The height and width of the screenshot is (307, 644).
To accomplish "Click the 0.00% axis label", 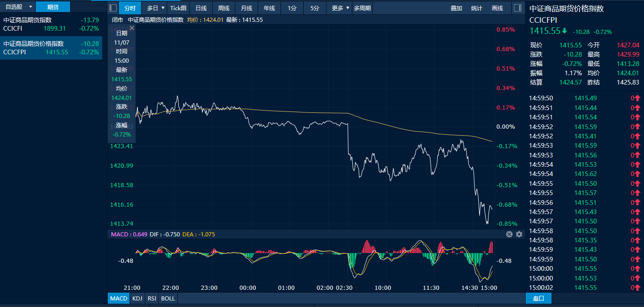I will (x=506, y=126).
